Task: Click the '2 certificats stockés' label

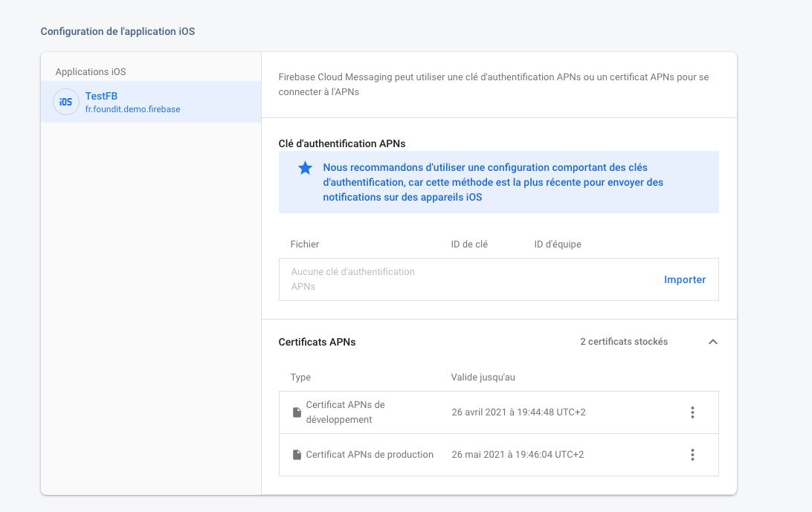Action: tap(624, 342)
